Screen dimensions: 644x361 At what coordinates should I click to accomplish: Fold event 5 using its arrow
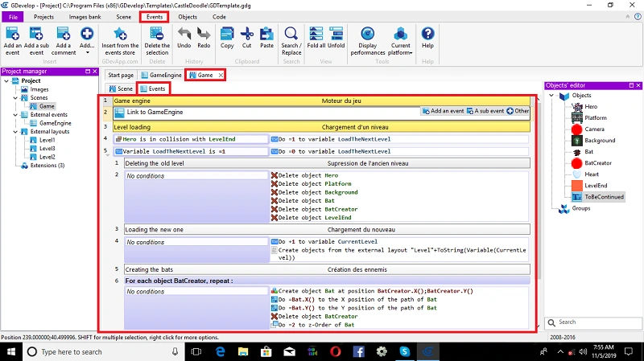click(x=108, y=156)
